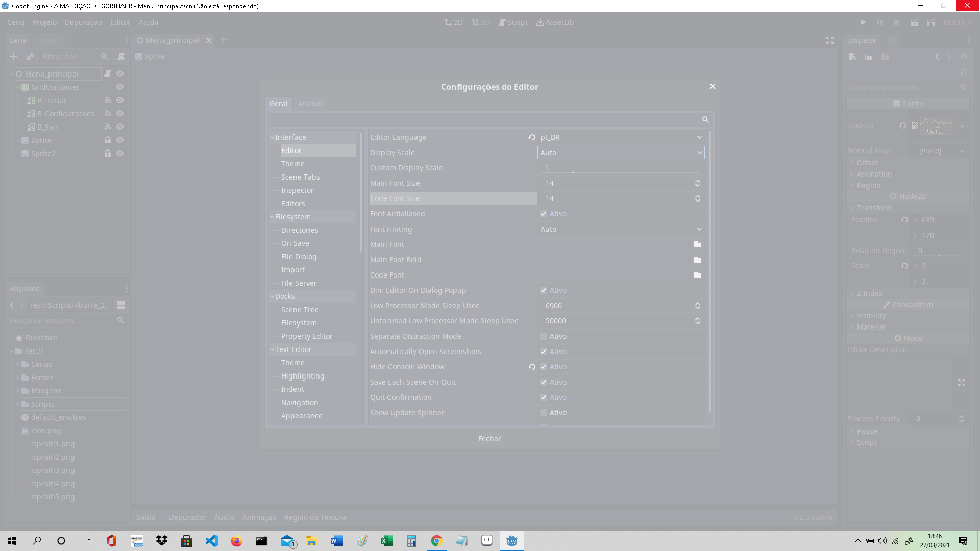Open the Depurador panel
This screenshot has height=551, width=980.
click(187, 517)
